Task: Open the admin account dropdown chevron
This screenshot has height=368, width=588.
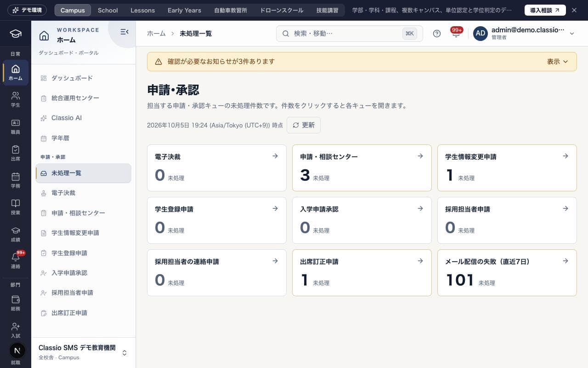Action: click(572, 34)
